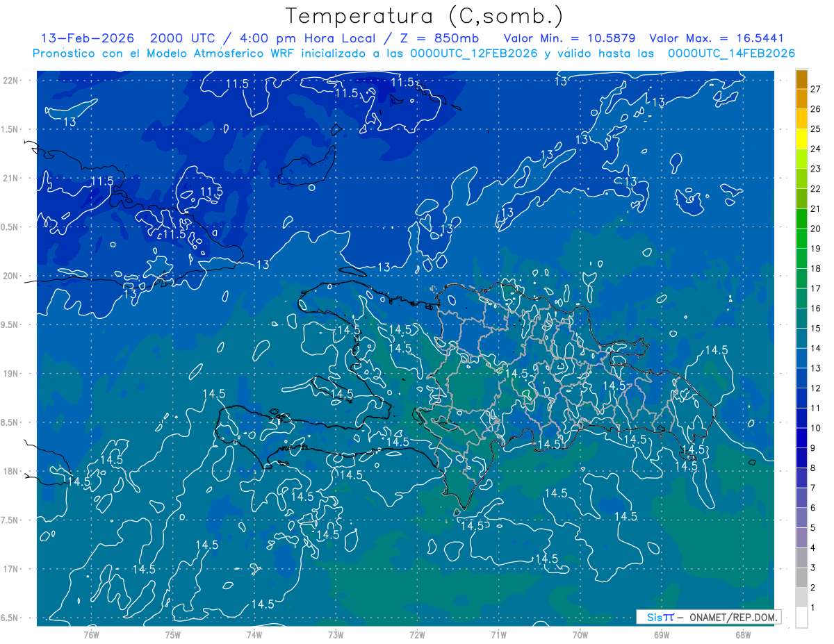Click the blue 'Sisπ' logo

pyautogui.click(x=660, y=617)
